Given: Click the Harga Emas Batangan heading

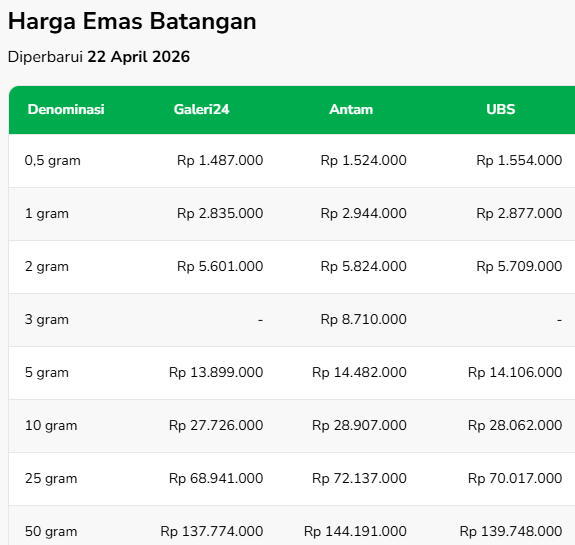Looking at the screenshot, I should (x=132, y=21).
